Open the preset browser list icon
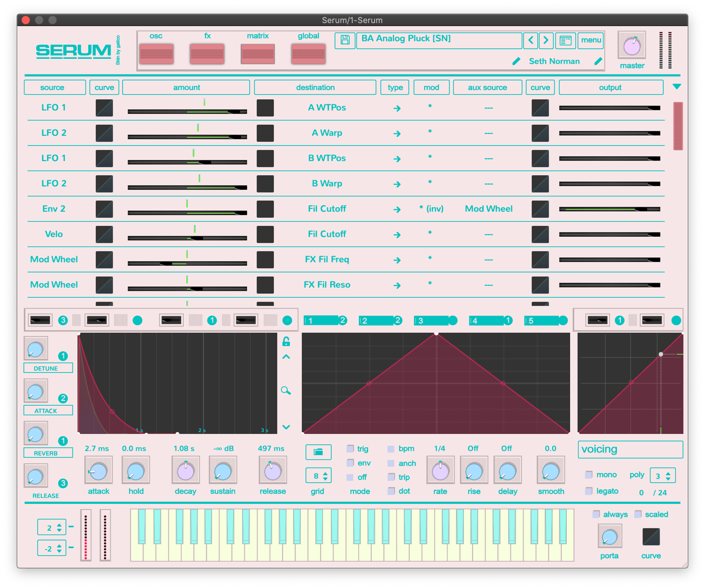The width and height of the screenshot is (705, 588). pos(565,40)
